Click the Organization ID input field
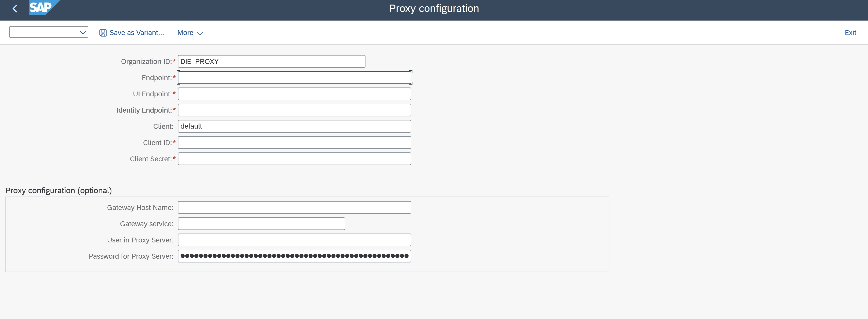Viewport: 868px width, 319px height. tap(271, 61)
